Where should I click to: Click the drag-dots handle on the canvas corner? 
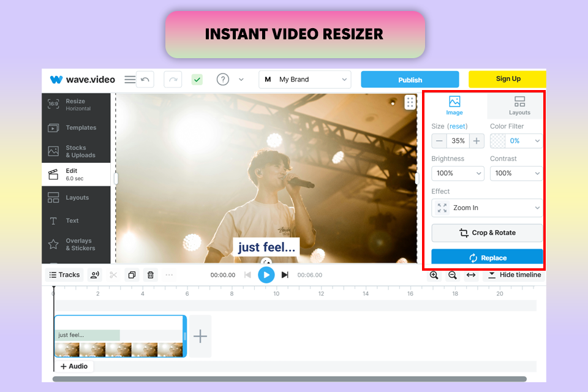(410, 102)
